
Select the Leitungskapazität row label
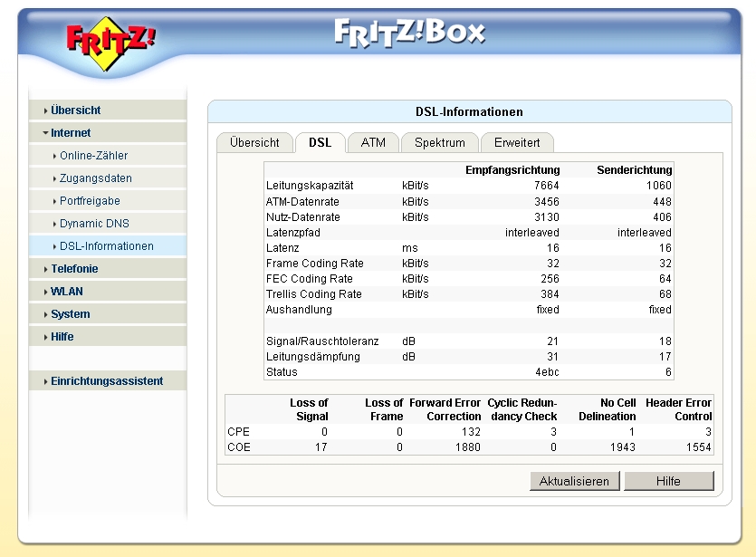(310, 186)
